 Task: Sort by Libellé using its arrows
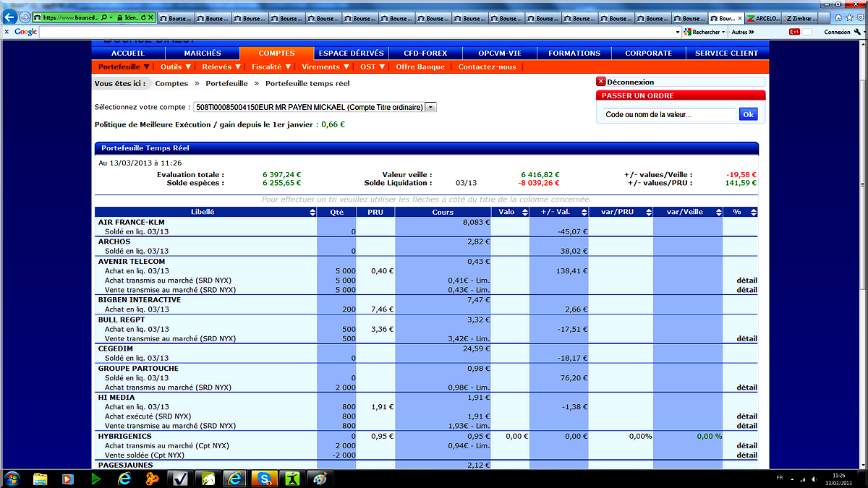pos(312,212)
